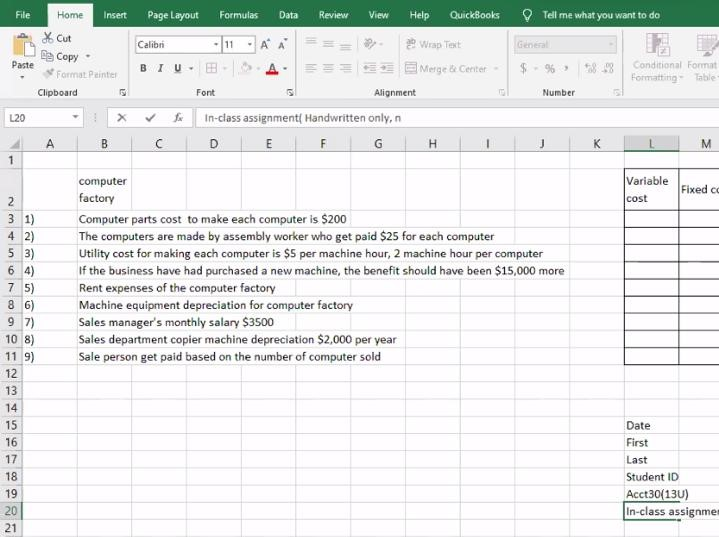Toggle Align Left

(x=311, y=68)
